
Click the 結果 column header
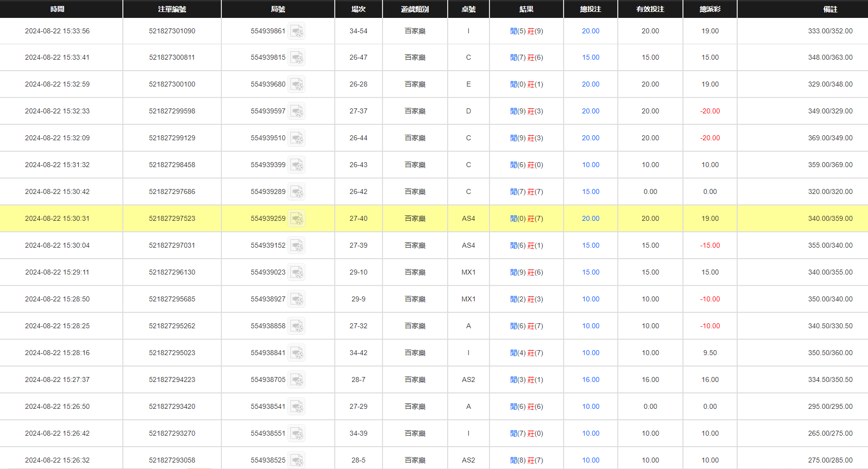[526, 9]
